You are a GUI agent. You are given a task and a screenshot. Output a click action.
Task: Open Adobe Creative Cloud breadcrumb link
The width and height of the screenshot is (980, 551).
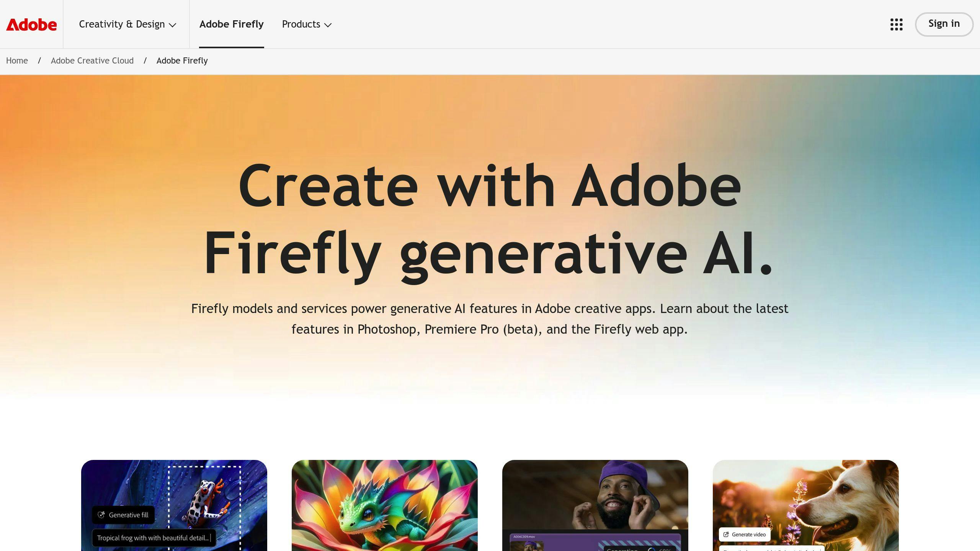click(x=92, y=61)
